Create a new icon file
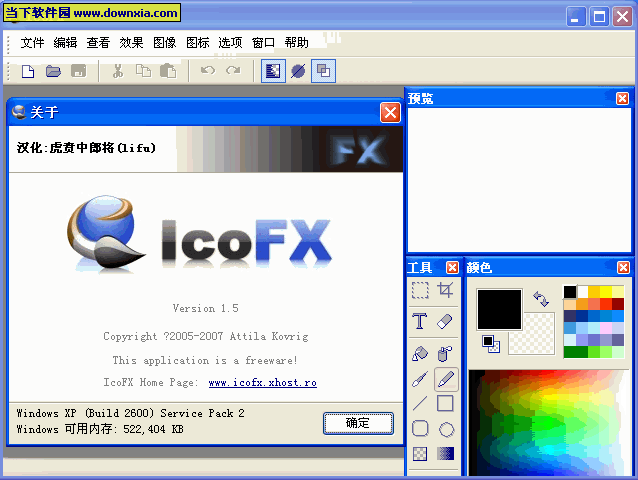Viewport: 638px width, 480px height. [28, 72]
